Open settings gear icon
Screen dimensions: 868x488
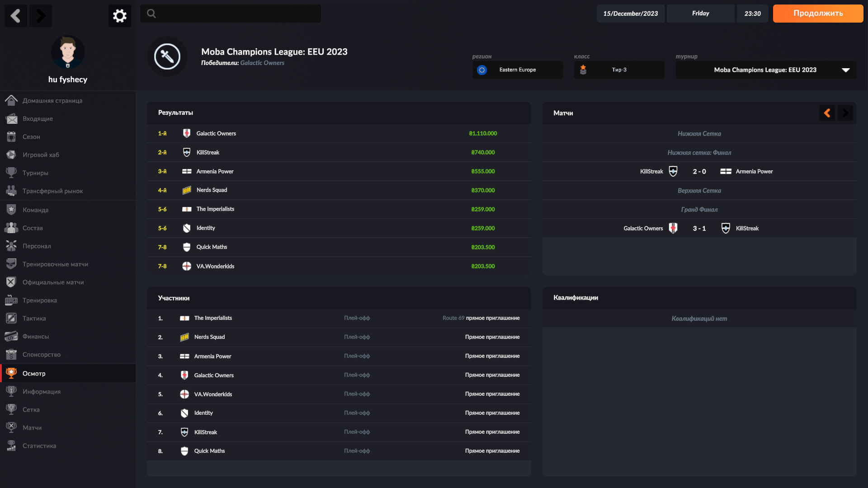click(x=119, y=16)
